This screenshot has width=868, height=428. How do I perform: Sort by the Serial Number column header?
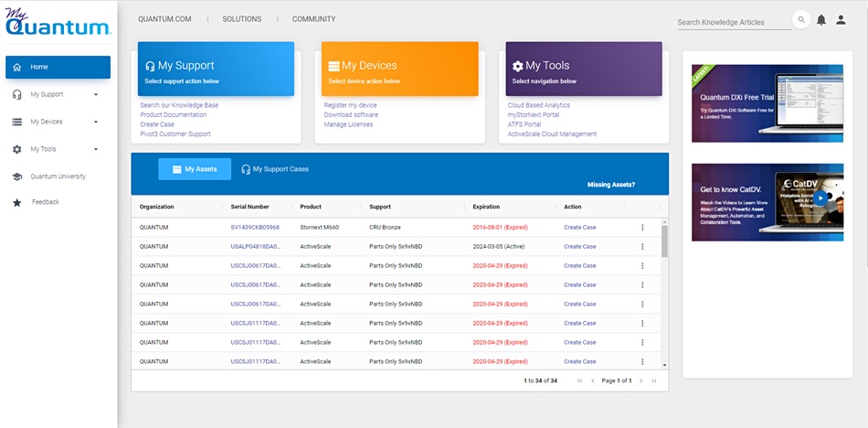point(250,207)
